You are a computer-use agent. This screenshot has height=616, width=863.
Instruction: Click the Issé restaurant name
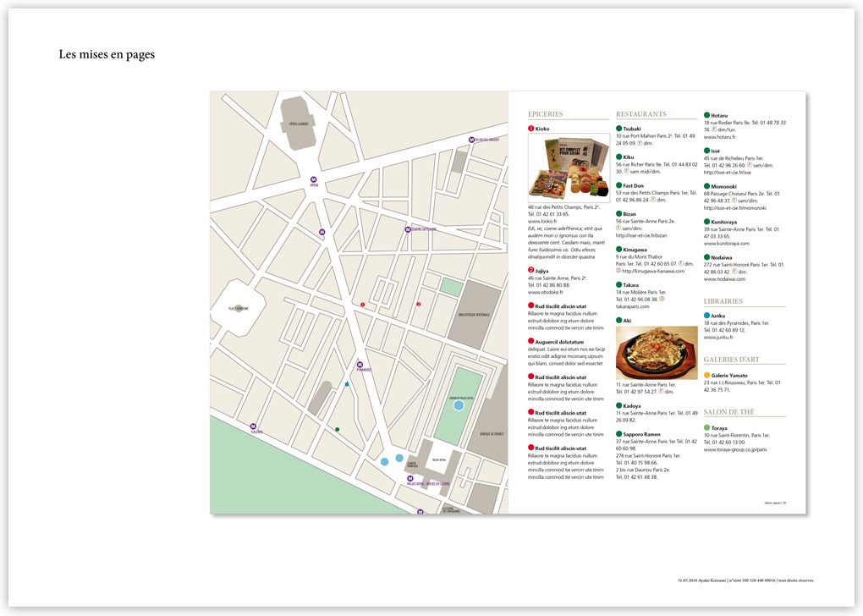(716, 151)
